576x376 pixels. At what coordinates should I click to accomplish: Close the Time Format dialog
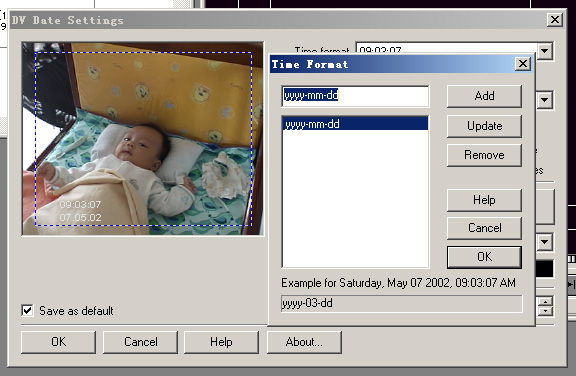(523, 64)
